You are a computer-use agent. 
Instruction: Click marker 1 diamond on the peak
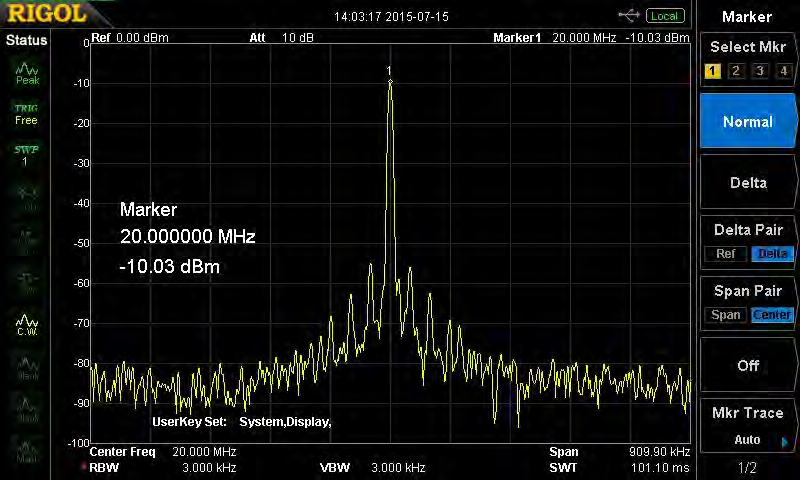[x=390, y=82]
